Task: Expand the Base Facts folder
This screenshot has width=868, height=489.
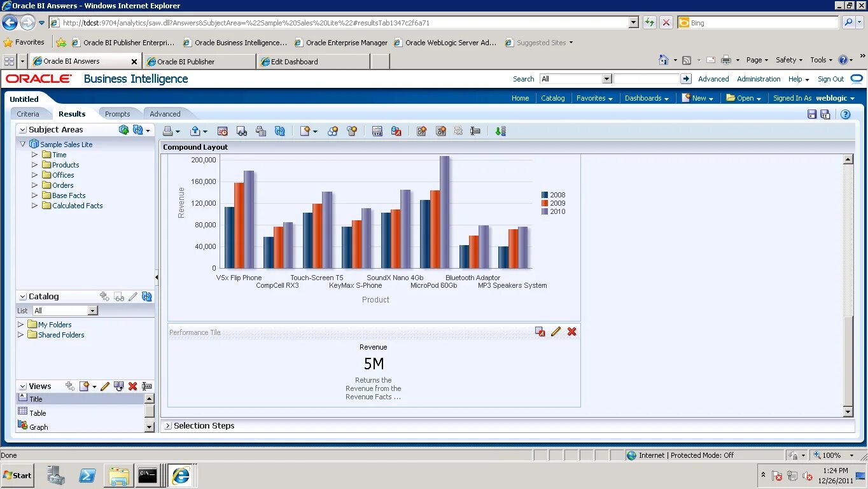Action: point(35,195)
